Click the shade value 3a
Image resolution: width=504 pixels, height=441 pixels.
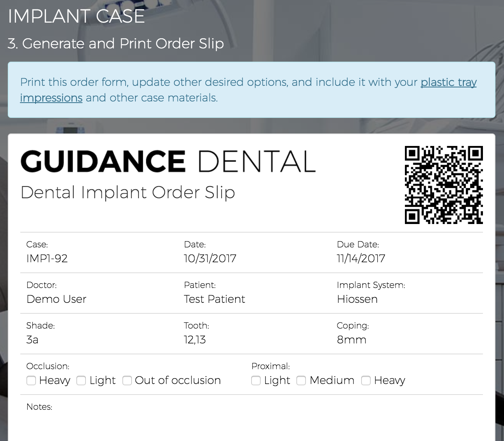tap(32, 340)
